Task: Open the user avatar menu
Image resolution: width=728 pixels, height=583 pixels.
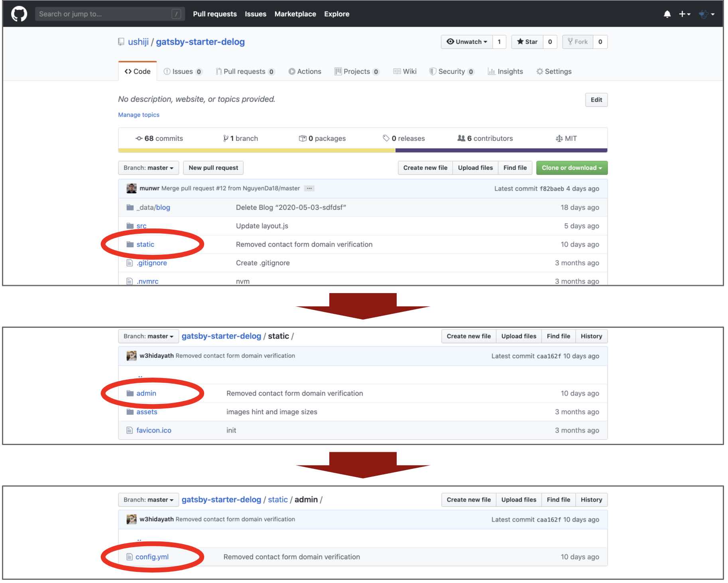Action: (706, 14)
